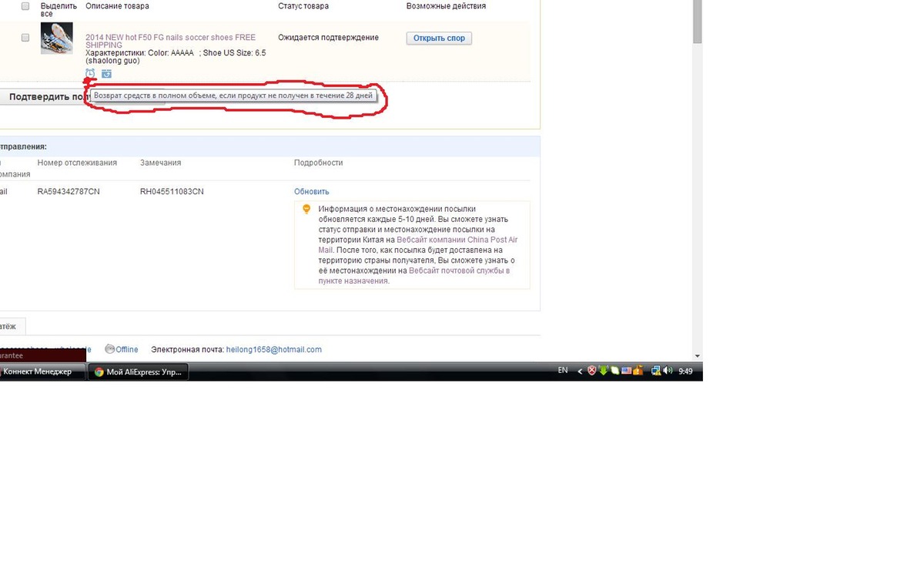924x578 pixels.
Task: Click the Offline chat status icon
Action: pos(110,349)
